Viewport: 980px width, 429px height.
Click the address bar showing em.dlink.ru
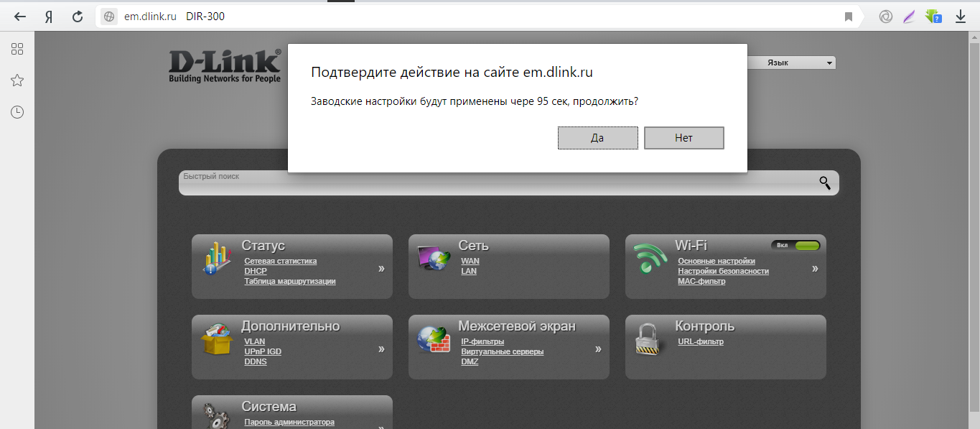[477, 17]
